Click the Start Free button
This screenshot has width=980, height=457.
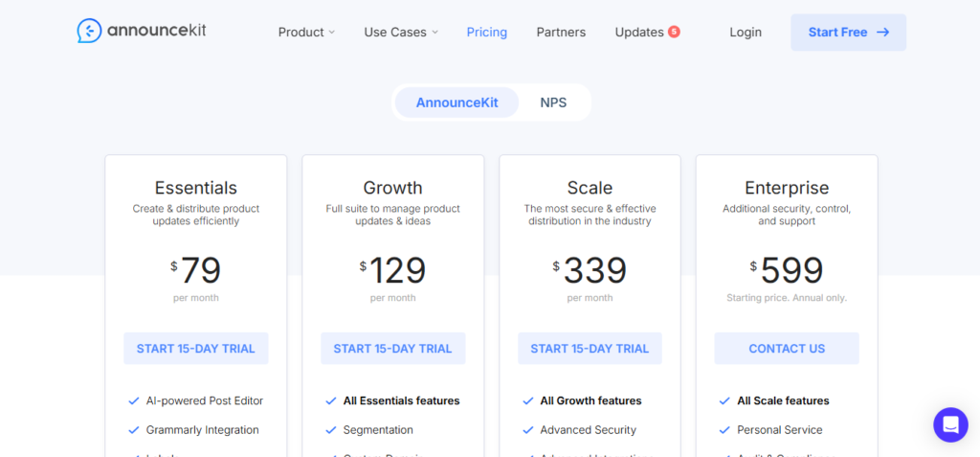pos(848,32)
